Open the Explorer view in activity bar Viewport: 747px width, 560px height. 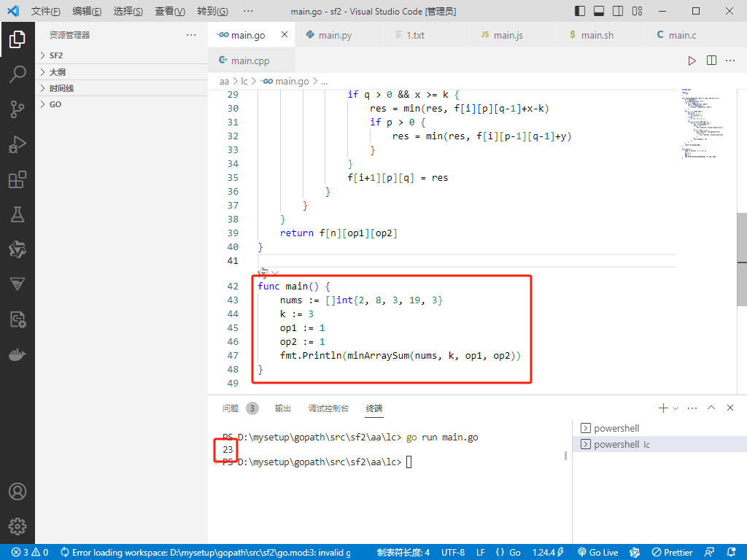(x=18, y=39)
